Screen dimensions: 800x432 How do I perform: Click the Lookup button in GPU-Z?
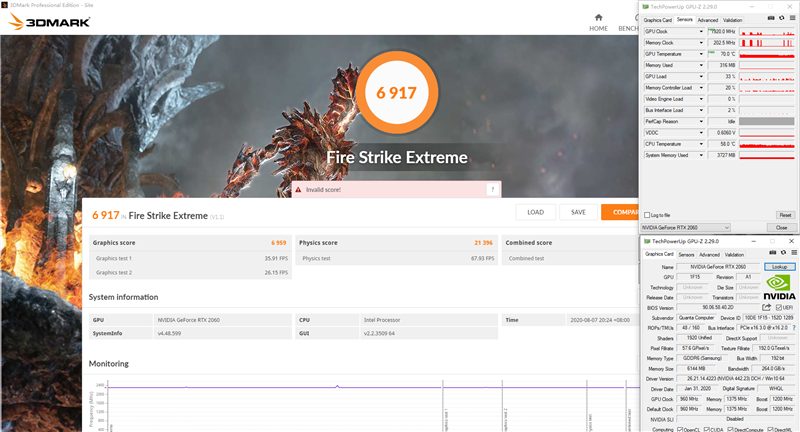pyautogui.click(x=779, y=267)
